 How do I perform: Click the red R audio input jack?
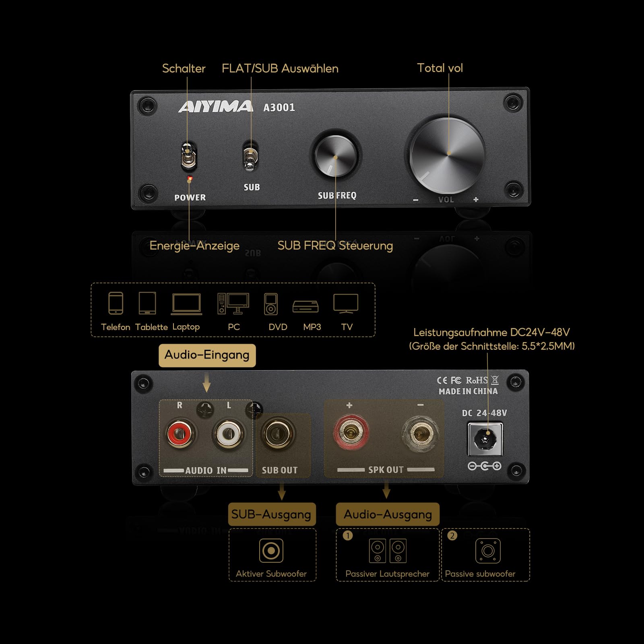click(179, 433)
